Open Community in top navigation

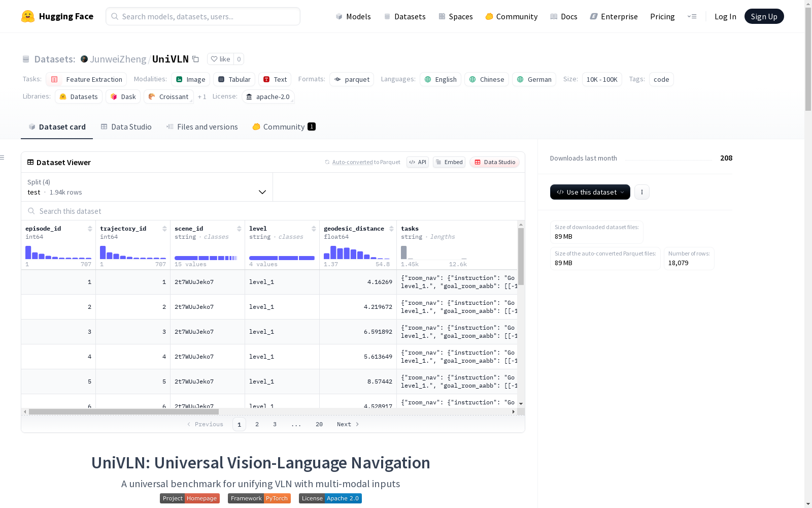(512, 16)
